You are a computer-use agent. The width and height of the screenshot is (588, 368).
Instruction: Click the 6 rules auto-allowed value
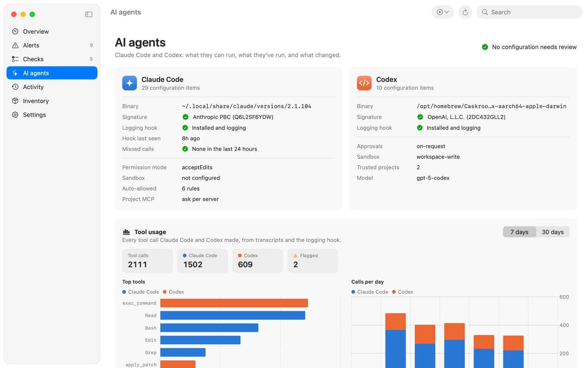point(191,188)
